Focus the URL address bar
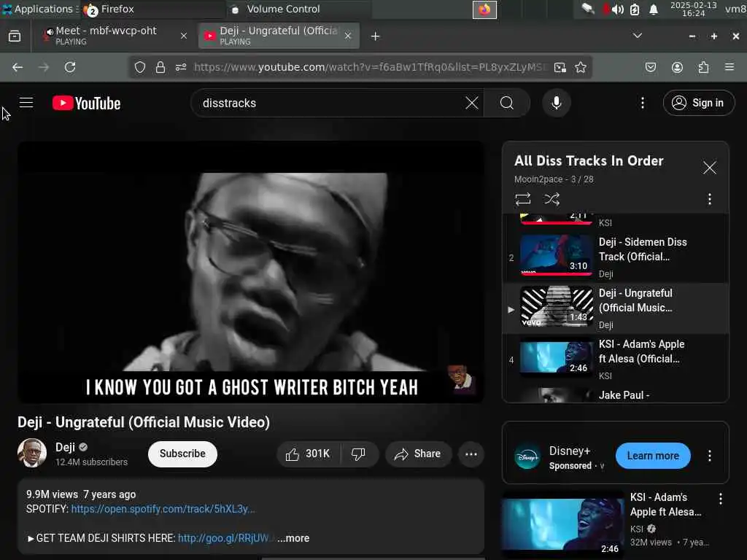Viewport: 747px width, 560px height. pyautogui.click(x=371, y=67)
